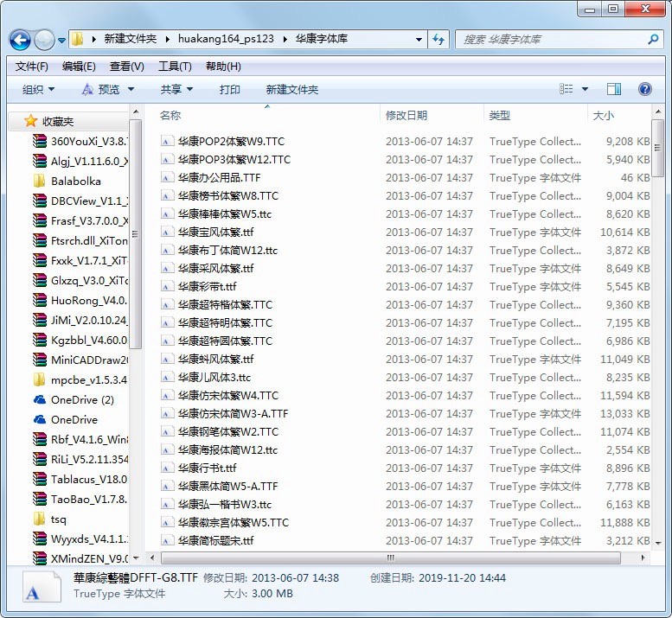Click huakang164_ps123 in the address breadcrumb
The width and height of the screenshot is (672, 618).
coord(226,39)
